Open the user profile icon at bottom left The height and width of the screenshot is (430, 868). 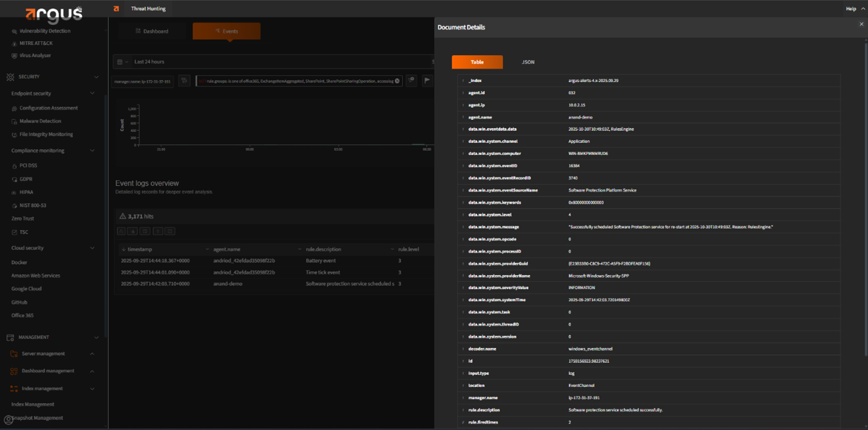[x=8, y=420]
